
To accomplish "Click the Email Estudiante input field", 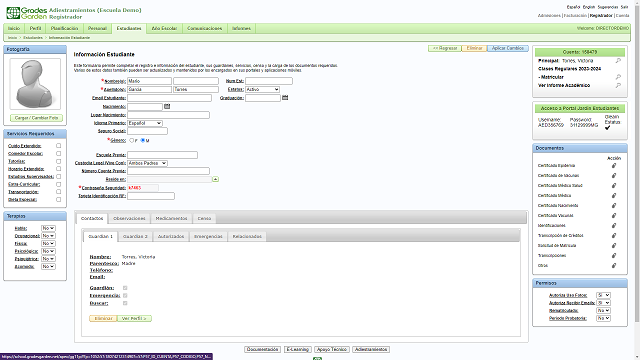I will [169, 98].
